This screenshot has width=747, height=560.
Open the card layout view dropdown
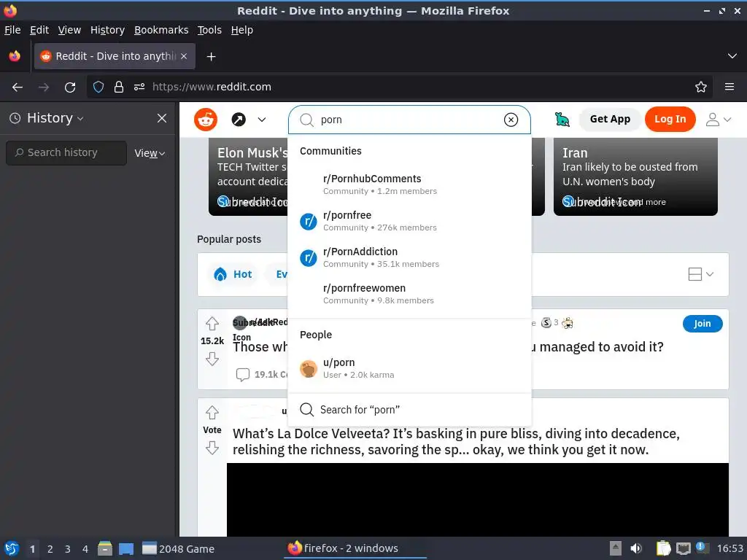701,274
